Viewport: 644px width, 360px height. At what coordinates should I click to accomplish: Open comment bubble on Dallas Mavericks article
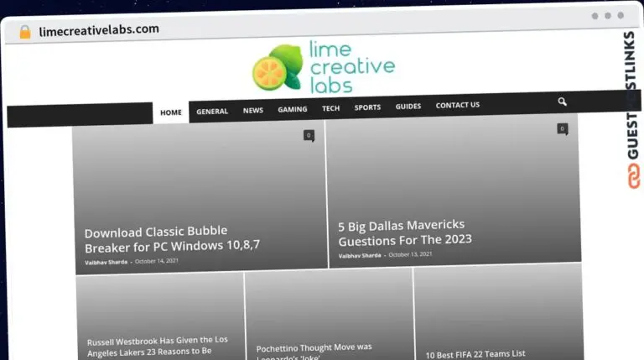tap(563, 129)
